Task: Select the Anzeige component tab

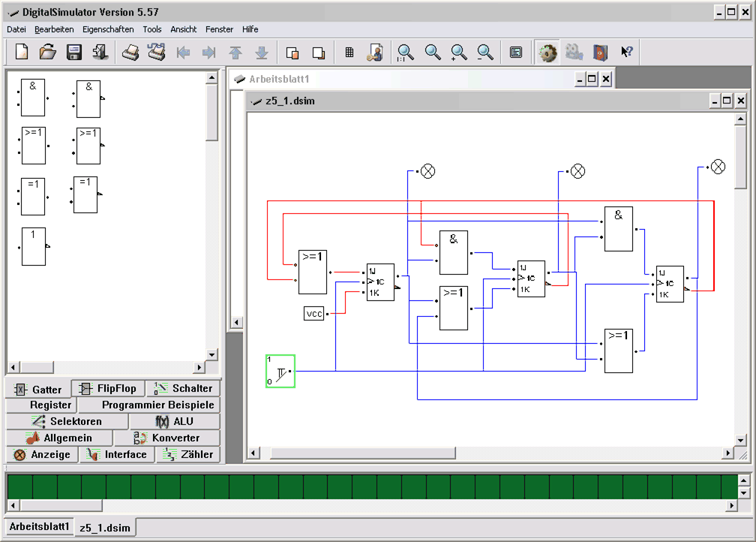Action: point(43,454)
